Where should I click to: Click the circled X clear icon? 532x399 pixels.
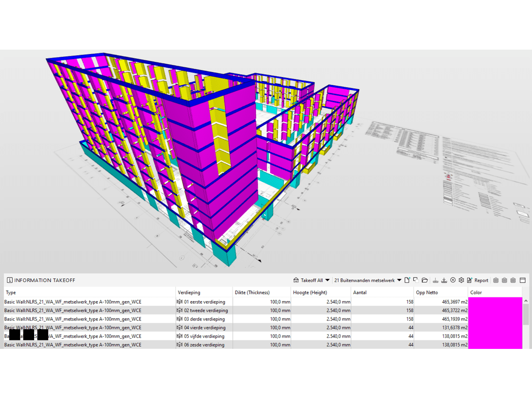[453, 280]
